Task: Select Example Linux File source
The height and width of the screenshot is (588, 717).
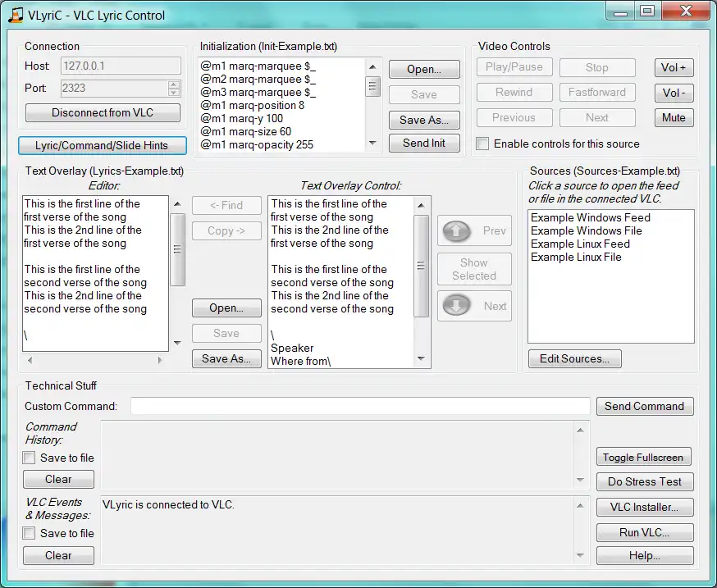Action: pyautogui.click(x=576, y=257)
